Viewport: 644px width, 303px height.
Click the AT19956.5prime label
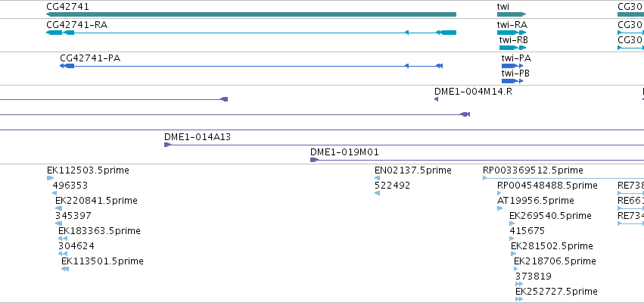536,201
